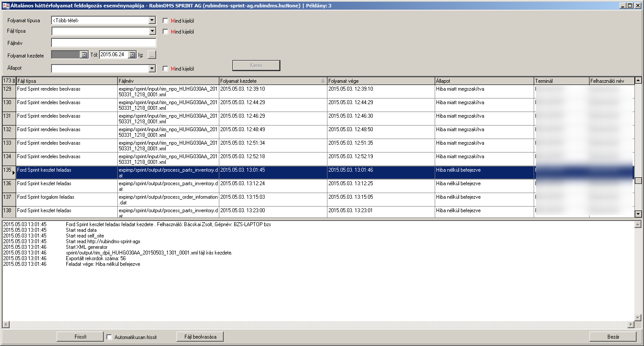Click the Keres search button

(x=256, y=65)
